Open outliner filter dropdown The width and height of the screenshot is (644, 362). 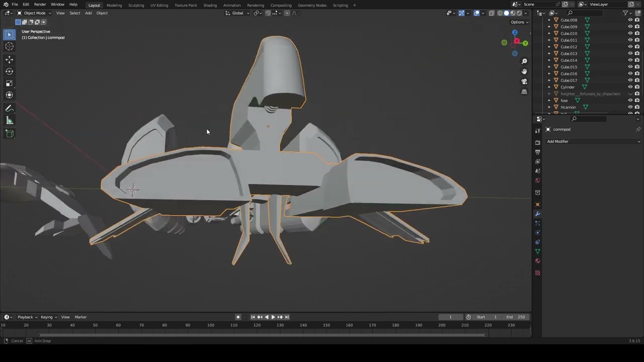coord(627,13)
